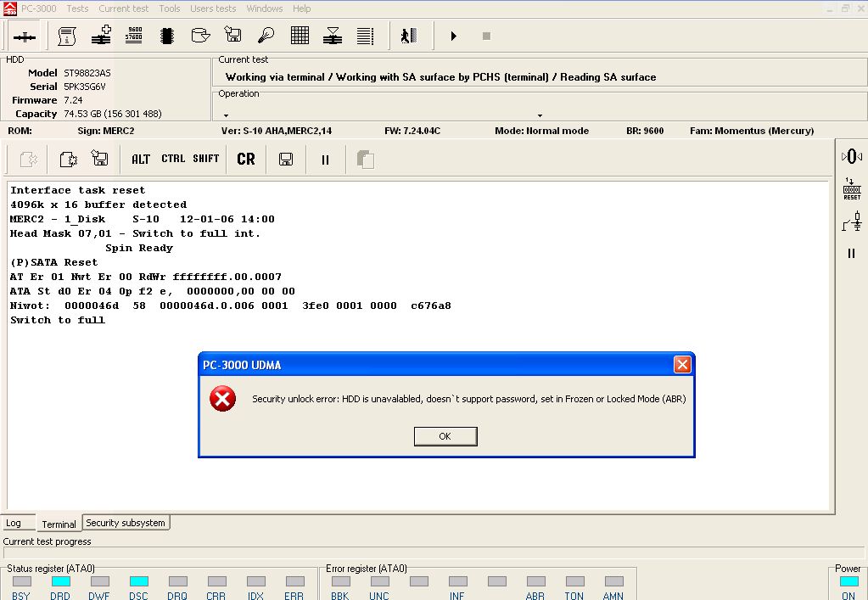Open the Help menu
The image size is (868, 600).
302,8
